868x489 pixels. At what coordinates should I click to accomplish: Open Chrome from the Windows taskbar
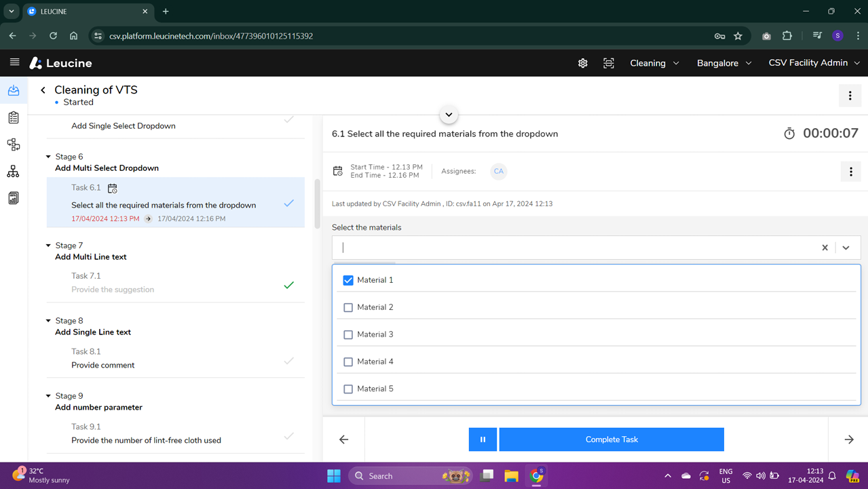tap(536, 475)
